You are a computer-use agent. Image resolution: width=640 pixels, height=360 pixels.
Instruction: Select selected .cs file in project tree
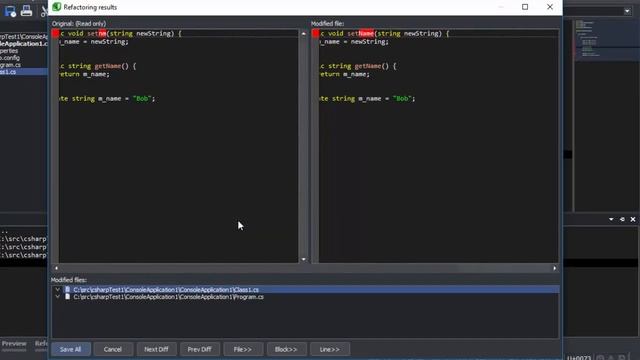(x=24, y=72)
